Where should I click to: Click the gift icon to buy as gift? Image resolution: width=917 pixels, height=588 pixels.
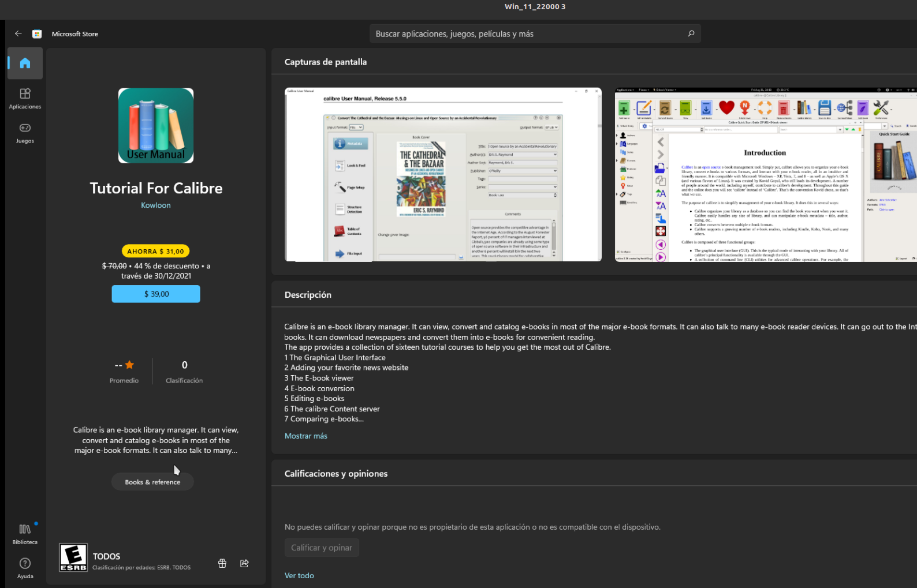(x=222, y=563)
